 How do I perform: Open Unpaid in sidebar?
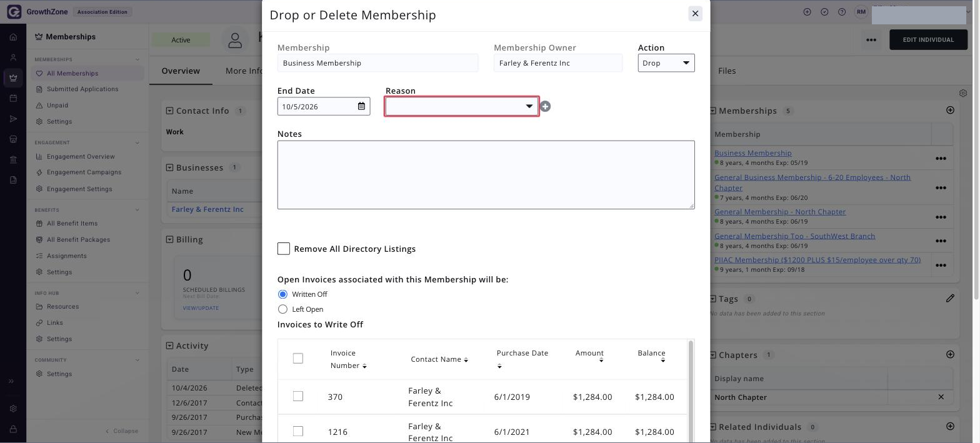[x=57, y=106]
